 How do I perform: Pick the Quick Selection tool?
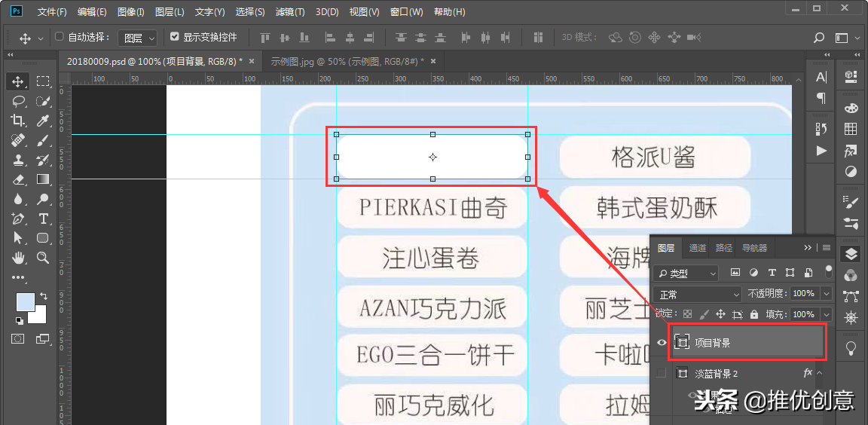point(43,101)
